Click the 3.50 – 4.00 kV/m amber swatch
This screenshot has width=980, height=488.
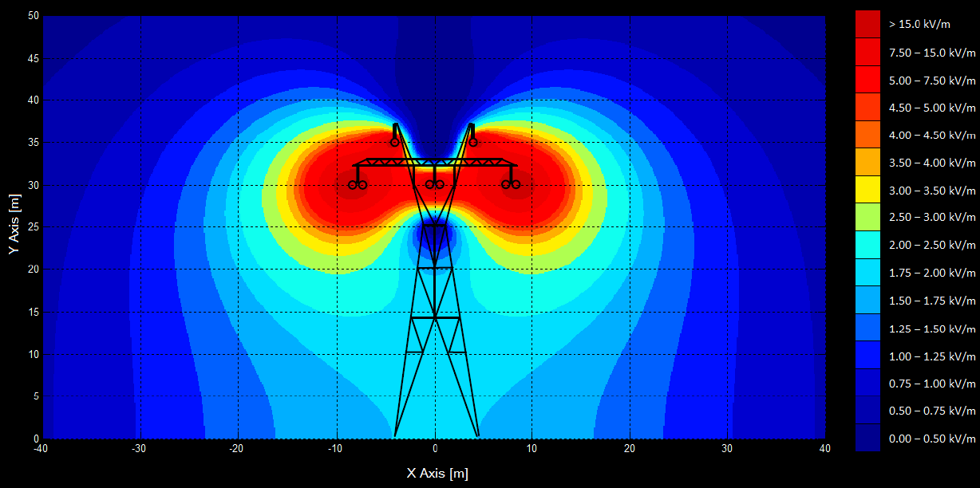(x=867, y=162)
